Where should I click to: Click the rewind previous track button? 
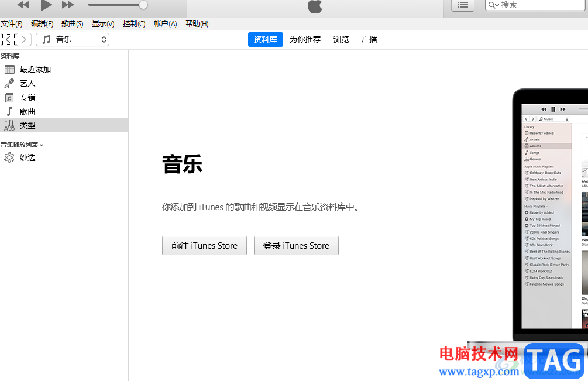tap(23, 5)
